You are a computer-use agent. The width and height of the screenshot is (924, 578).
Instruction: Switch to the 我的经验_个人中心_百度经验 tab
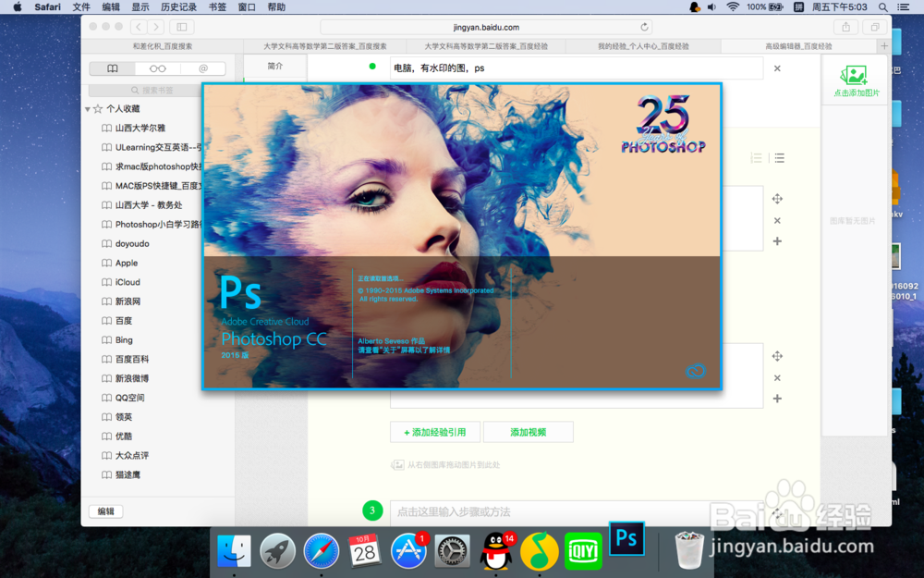coord(643,46)
